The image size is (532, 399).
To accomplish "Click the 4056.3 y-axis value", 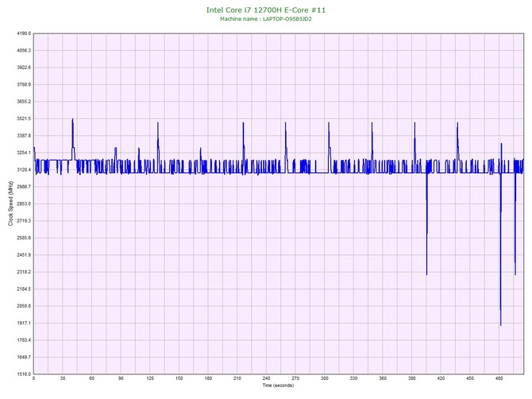I will click(x=24, y=51).
